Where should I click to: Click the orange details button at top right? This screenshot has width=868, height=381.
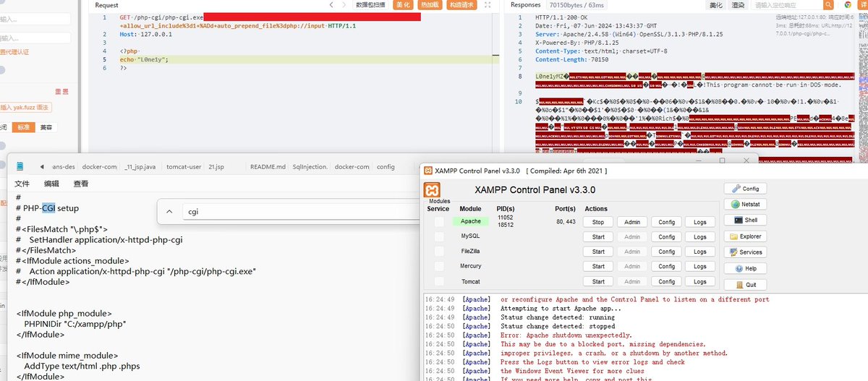pyautogui.click(x=862, y=5)
